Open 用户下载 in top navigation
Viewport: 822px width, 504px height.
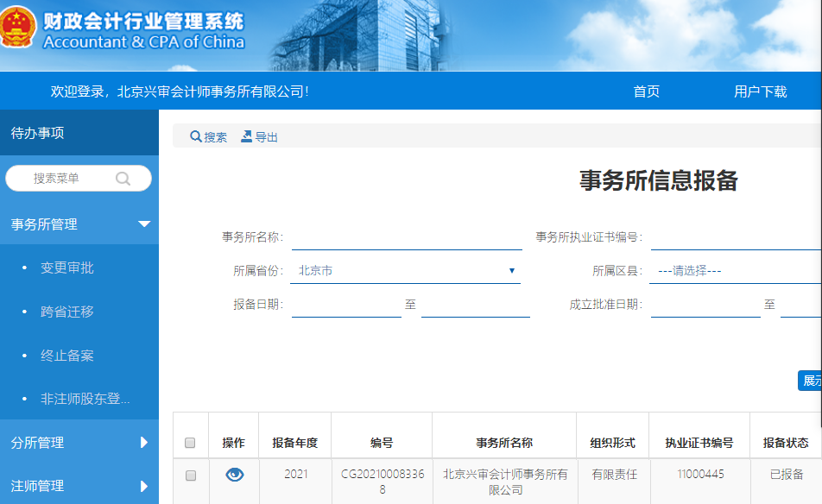pyautogui.click(x=760, y=91)
